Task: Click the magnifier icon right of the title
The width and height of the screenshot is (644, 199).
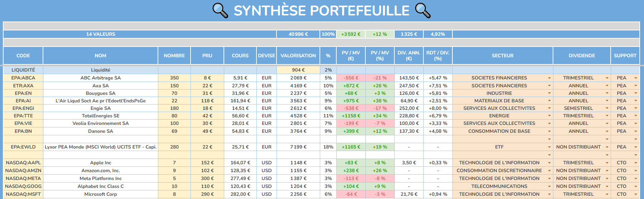Action: 423,10
